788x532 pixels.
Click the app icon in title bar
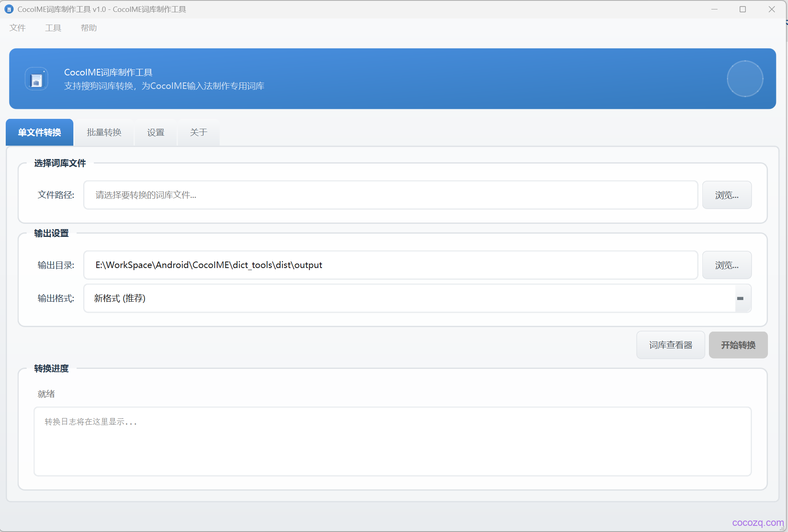9,9
